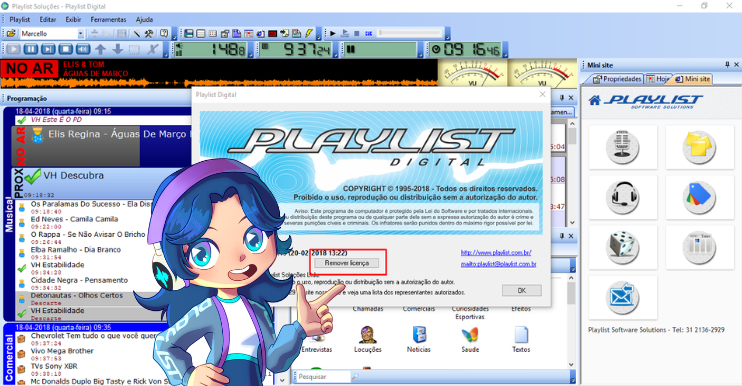Image resolution: width=742 pixels, height=386 pixels.
Task: Click OK in the Playlist Digital dialog
Action: click(521, 290)
